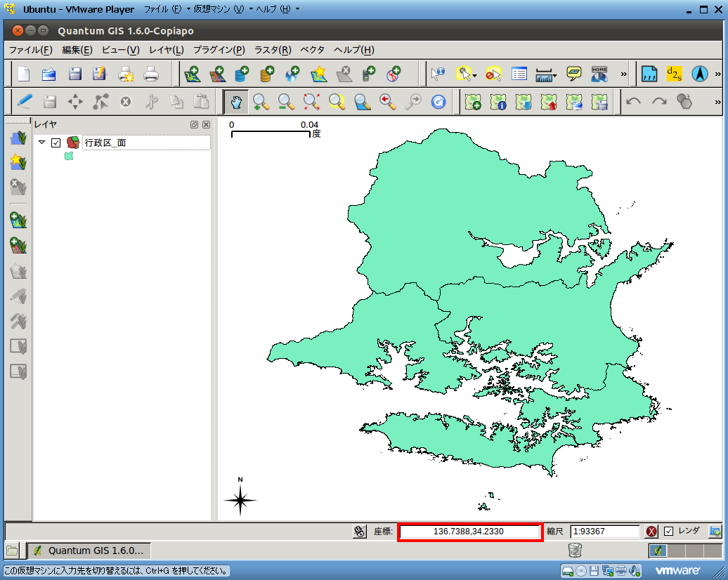Viewport: 728px width, 580px height.
Task: Click the OSM download icon with blue arrow
Action: pos(524,102)
